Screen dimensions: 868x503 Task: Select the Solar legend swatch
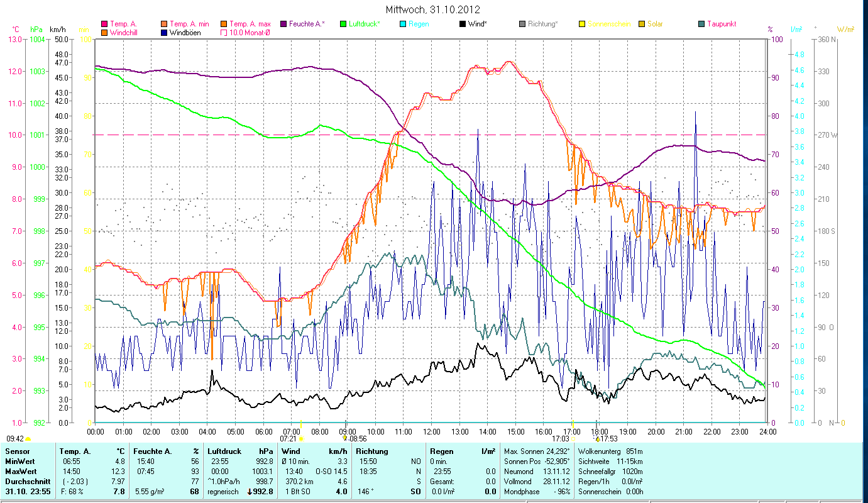tap(642, 24)
